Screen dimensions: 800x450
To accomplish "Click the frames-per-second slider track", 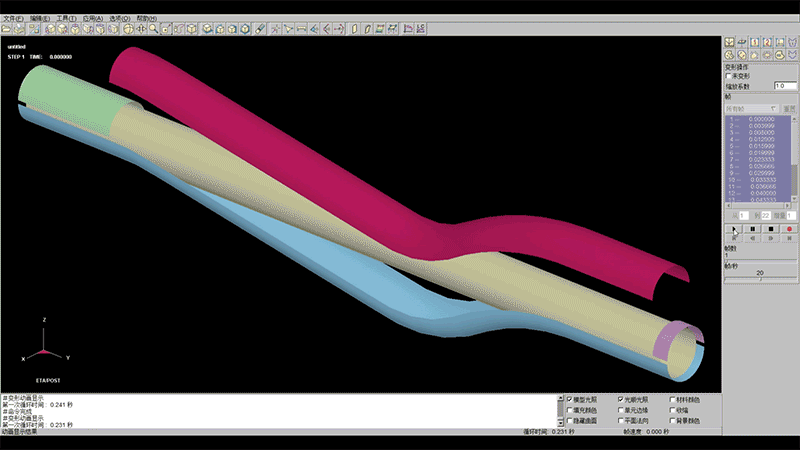I will tap(760, 280).
